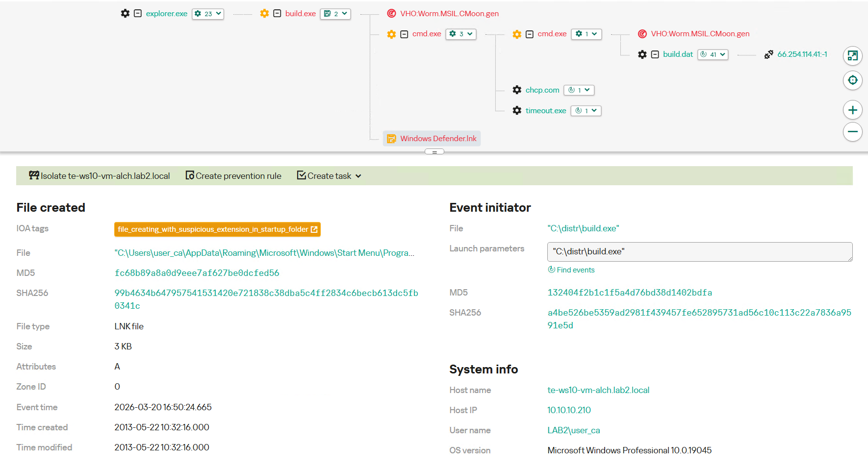Click the zoom out minus icon
868x469 pixels.
pyautogui.click(x=852, y=132)
